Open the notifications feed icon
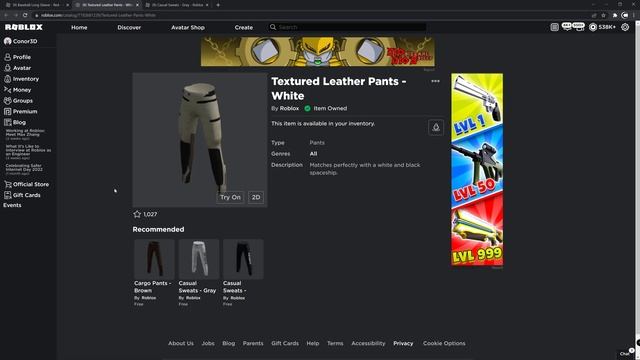The height and width of the screenshot is (360, 640). click(x=554, y=27)
